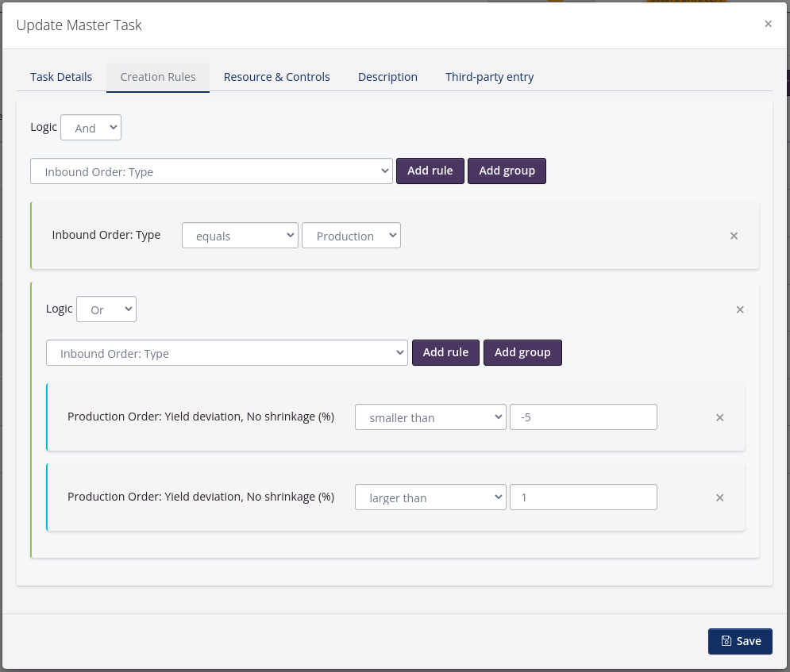Switch to the Third-party entry tab

point(489,77)
